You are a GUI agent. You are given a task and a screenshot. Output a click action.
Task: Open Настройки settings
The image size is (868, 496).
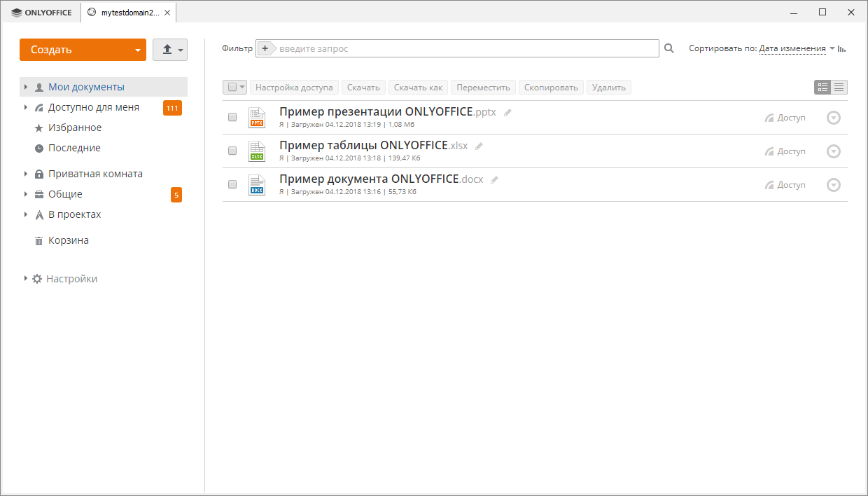[71, 279]
